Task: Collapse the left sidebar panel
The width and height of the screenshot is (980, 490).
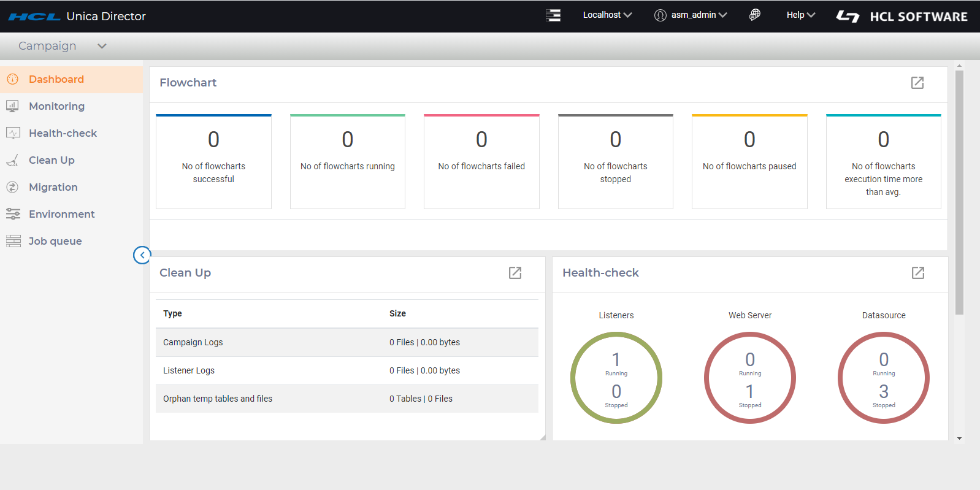Action: click(142, 255)
